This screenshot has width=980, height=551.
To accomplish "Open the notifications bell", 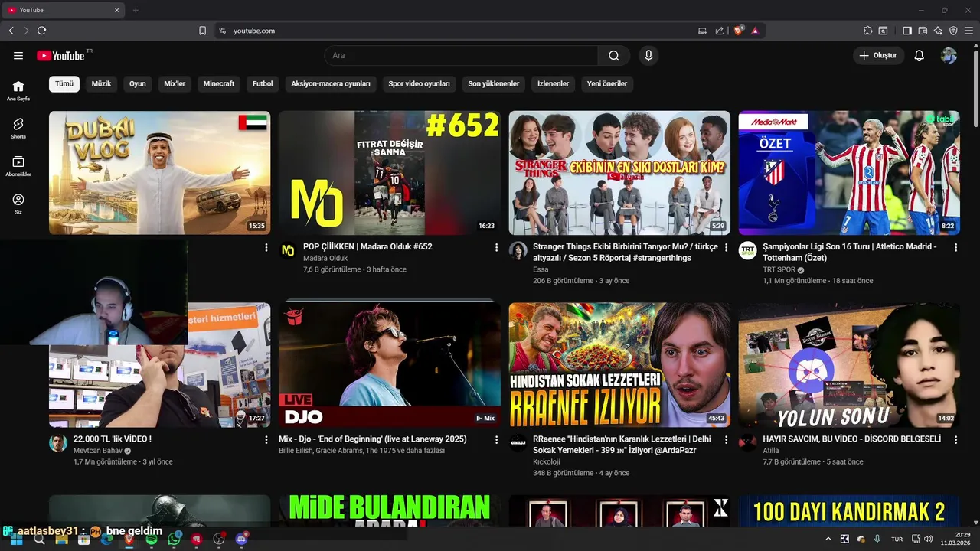I will (x=920, y=56).
